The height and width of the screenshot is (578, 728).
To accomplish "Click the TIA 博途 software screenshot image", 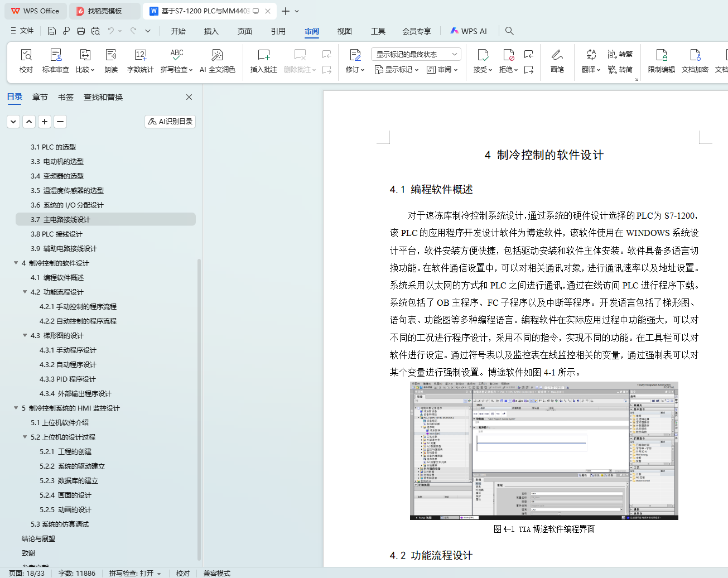I will (544, 451).
